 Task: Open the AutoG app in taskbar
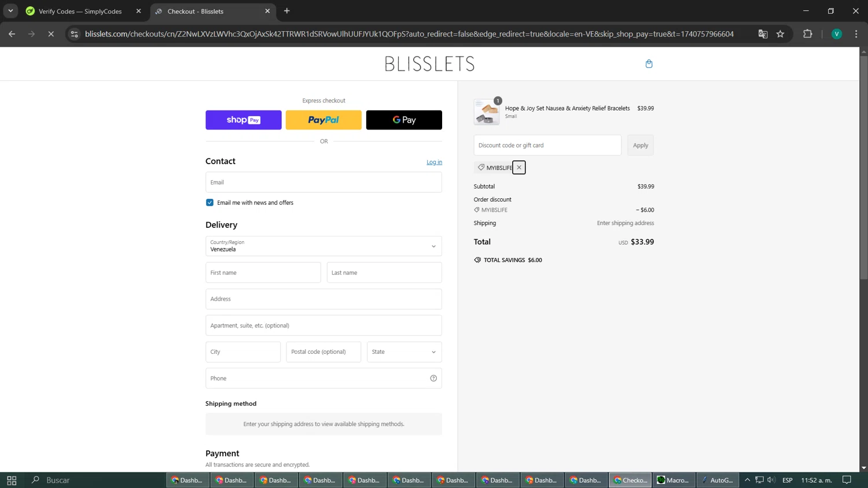point(718,480)
